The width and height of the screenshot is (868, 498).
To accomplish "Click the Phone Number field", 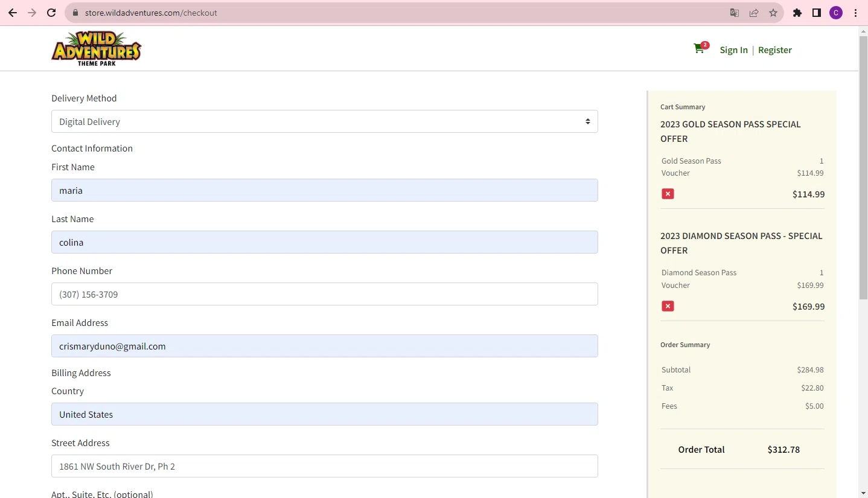I will click(325, 294).
